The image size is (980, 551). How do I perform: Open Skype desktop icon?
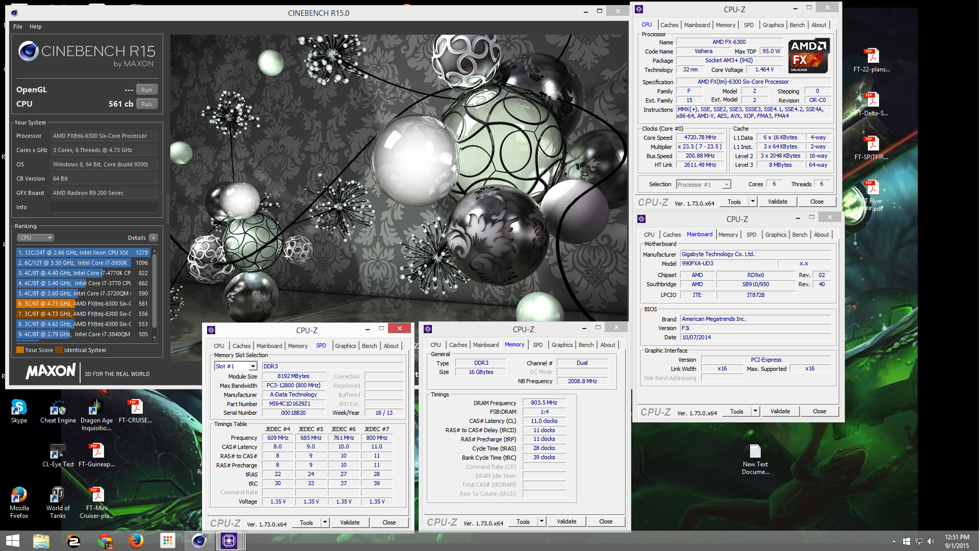19,411
